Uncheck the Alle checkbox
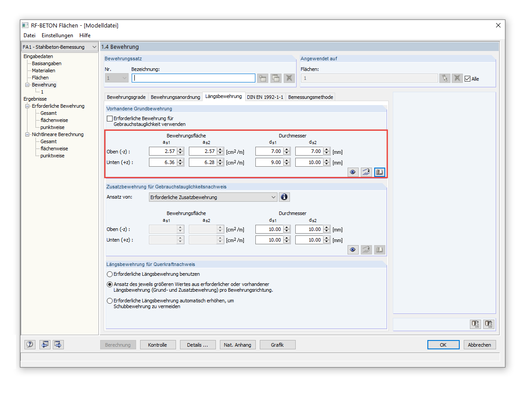This screenshot has width=532, height=399. (467, 78)
